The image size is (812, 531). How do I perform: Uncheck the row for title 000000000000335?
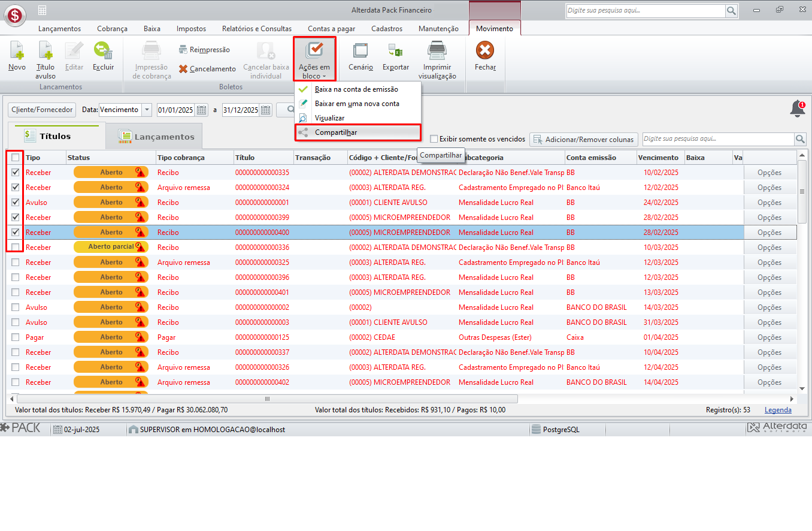point(16,172)
